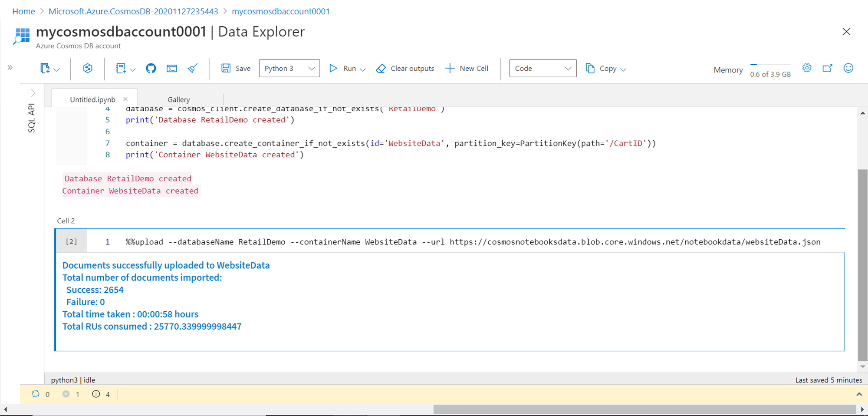868x416 pixels.
Task: Expand the collapsed left navigation with double chevron
Action: pyautogui.click(x=10, y=67)
